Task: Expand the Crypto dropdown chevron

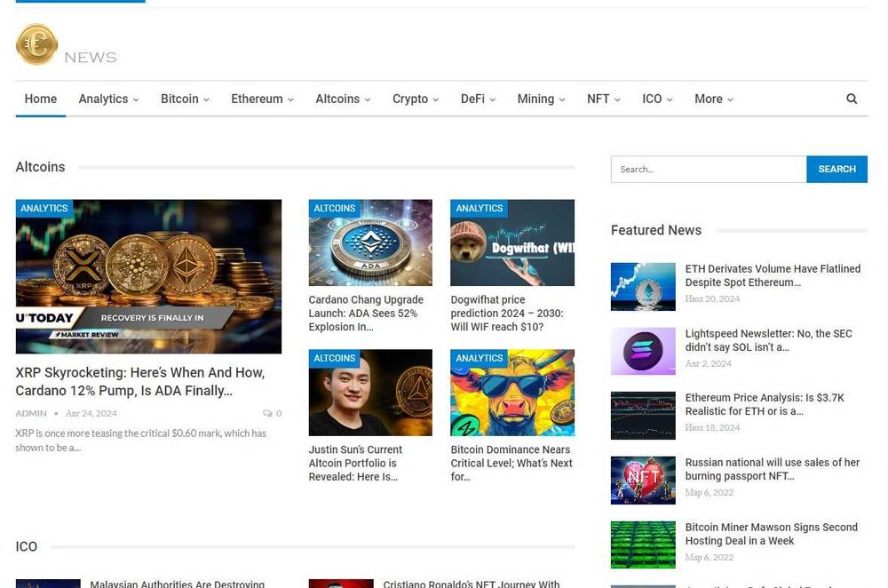Action: [435, 99]
